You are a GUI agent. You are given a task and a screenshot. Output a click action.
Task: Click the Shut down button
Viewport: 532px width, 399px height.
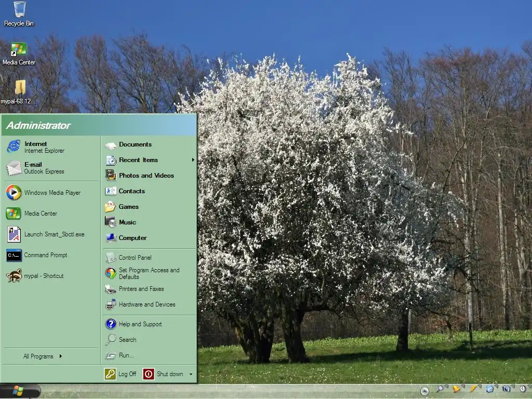pyautogui.click(x=163, y=374)
